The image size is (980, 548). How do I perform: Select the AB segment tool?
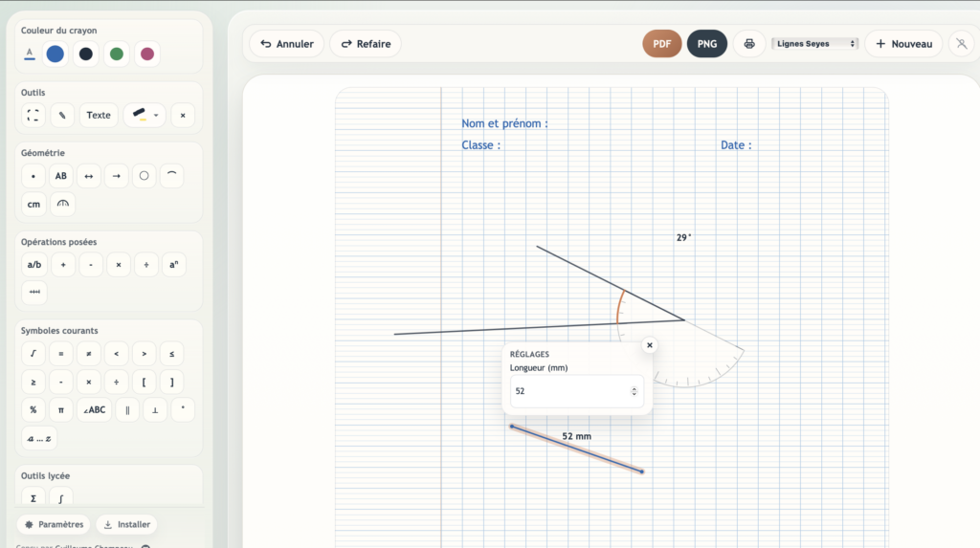pos(60,176)
